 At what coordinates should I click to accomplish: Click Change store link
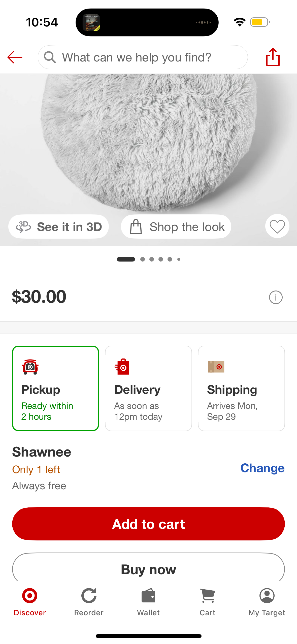[262, 468]
